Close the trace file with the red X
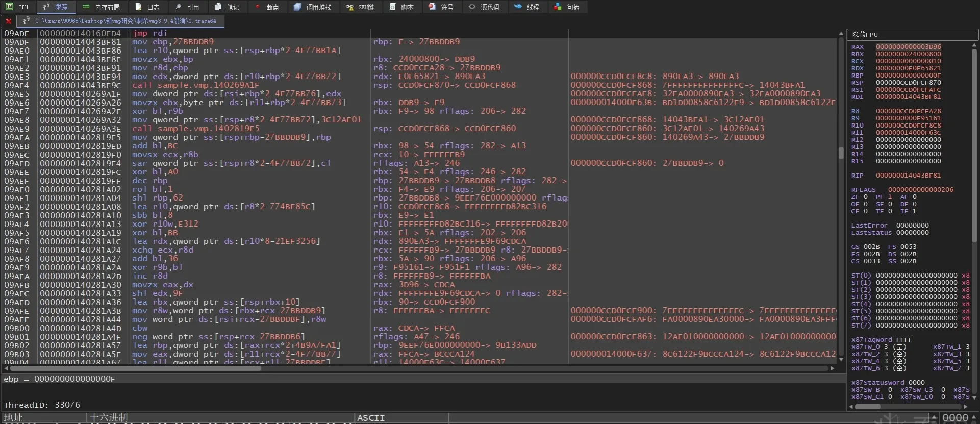Screen dimensions: 980x424 tap(9, 21)
